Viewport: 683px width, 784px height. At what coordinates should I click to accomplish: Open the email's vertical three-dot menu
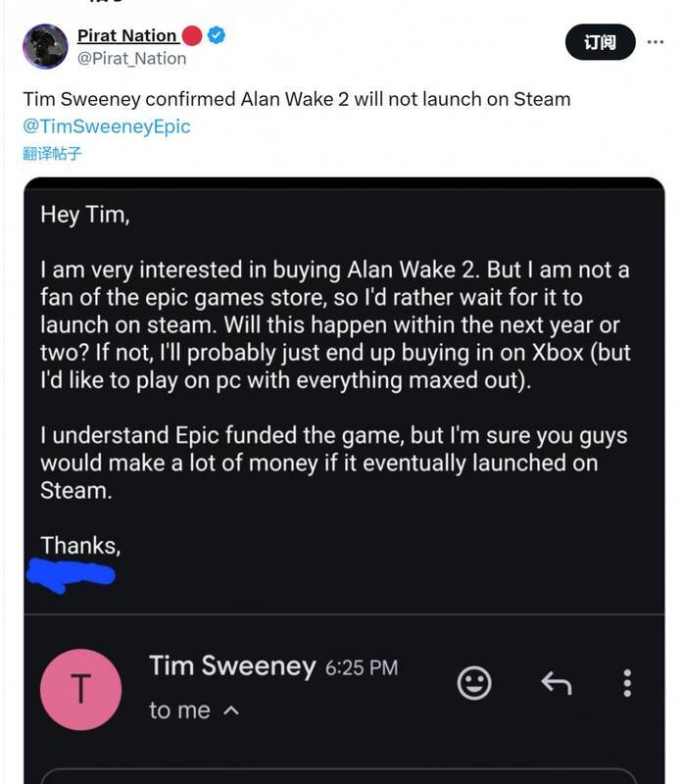[627, 682]
